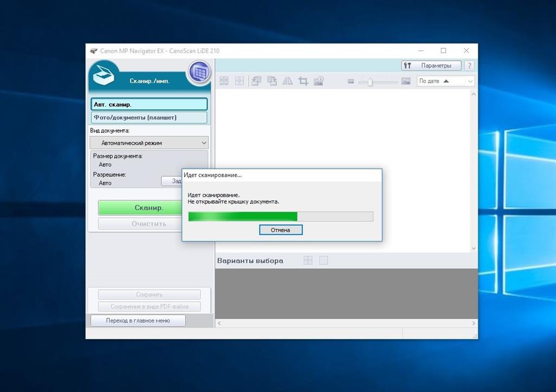
Task: Rotate image right using toolbar icon
Action: click(272, 81)
